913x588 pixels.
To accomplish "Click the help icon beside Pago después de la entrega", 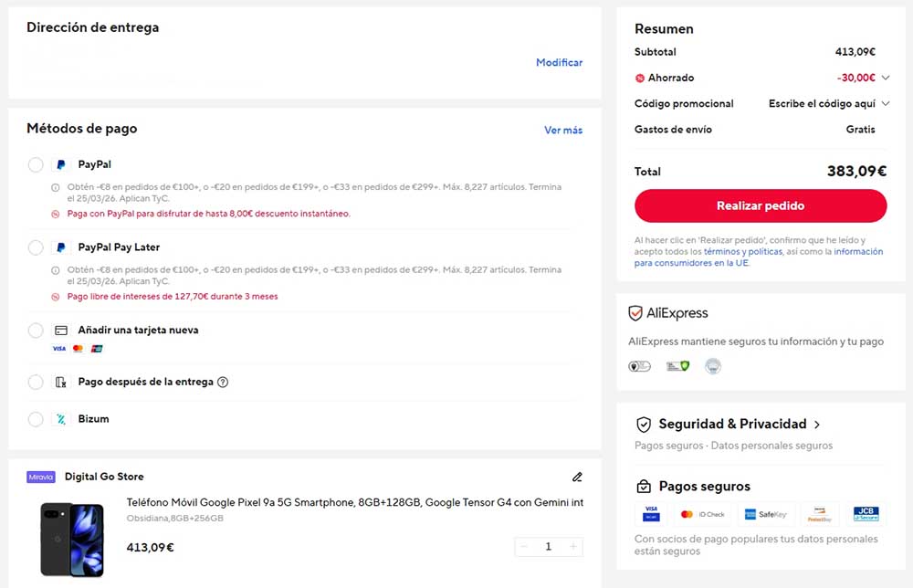I will (224, 383).
